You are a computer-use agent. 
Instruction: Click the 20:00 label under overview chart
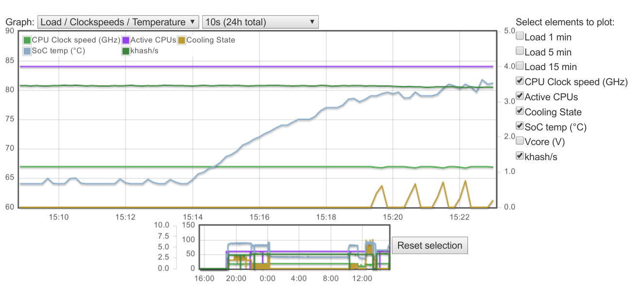tap(236, 278)
